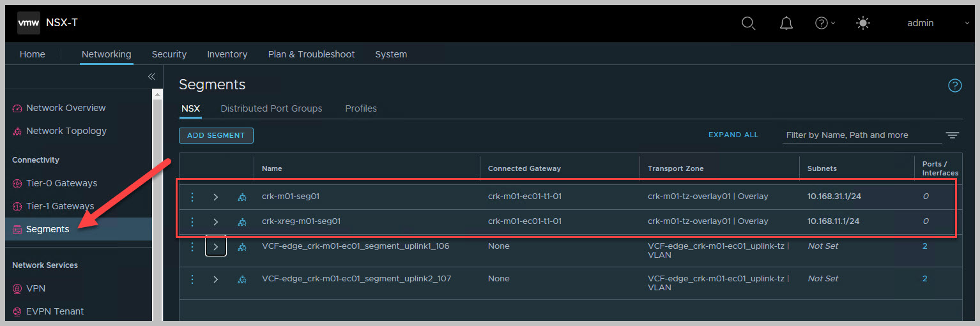Click the ADD SEGMENT button
The height and width of the screenshot is (326, 980).
coord(216,135)
